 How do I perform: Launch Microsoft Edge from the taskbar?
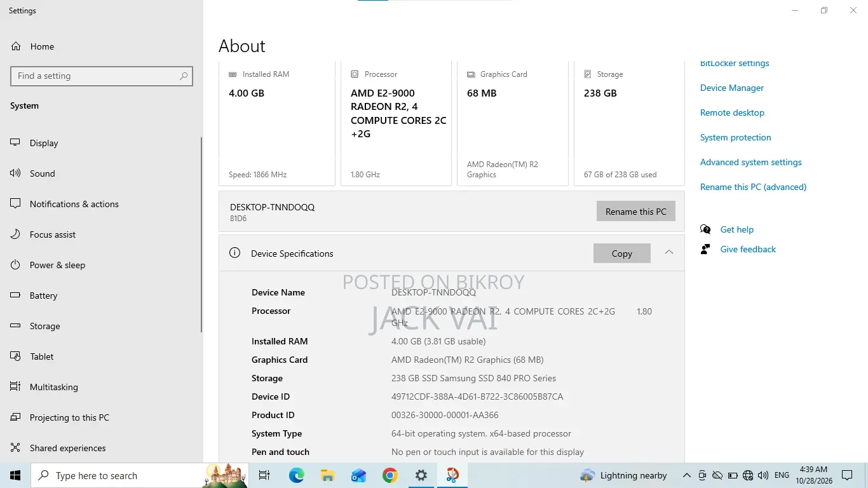click(296, 475)
